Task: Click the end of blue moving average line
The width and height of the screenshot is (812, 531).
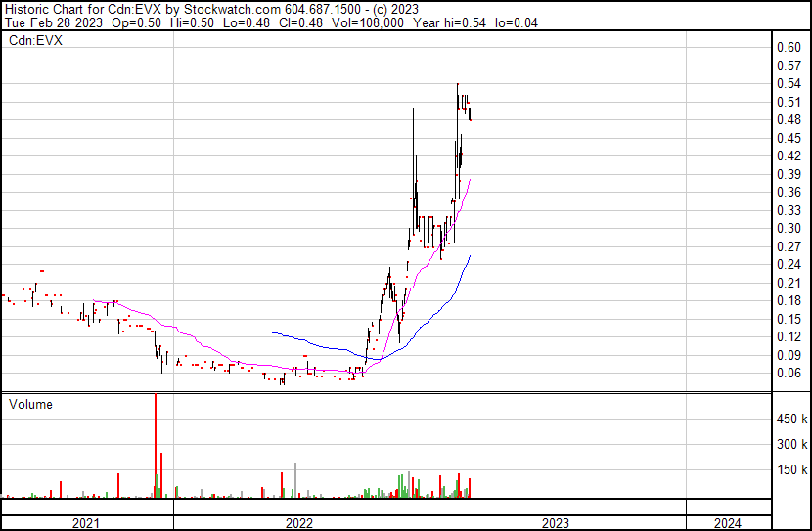Action: [x=470, y=255]
